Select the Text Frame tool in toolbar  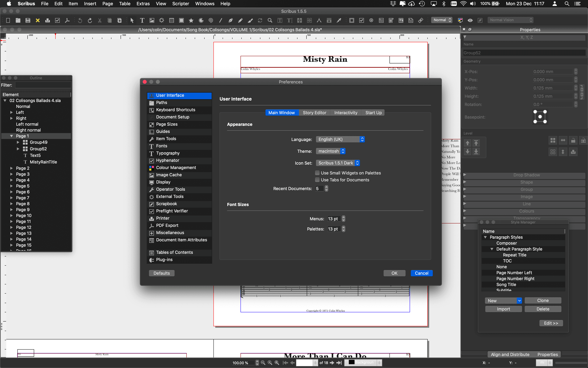click(x=142, y=20)
